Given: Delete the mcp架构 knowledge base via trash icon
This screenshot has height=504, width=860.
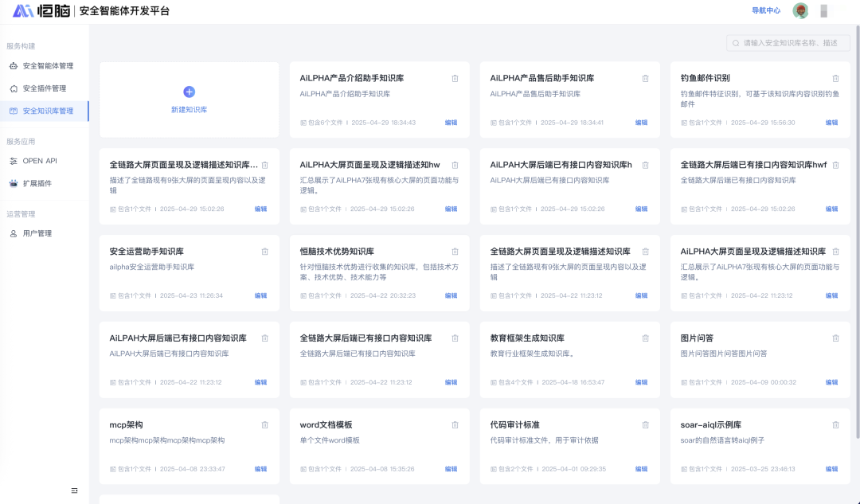Looking at the screenshot, I should [x=264, y=424].
